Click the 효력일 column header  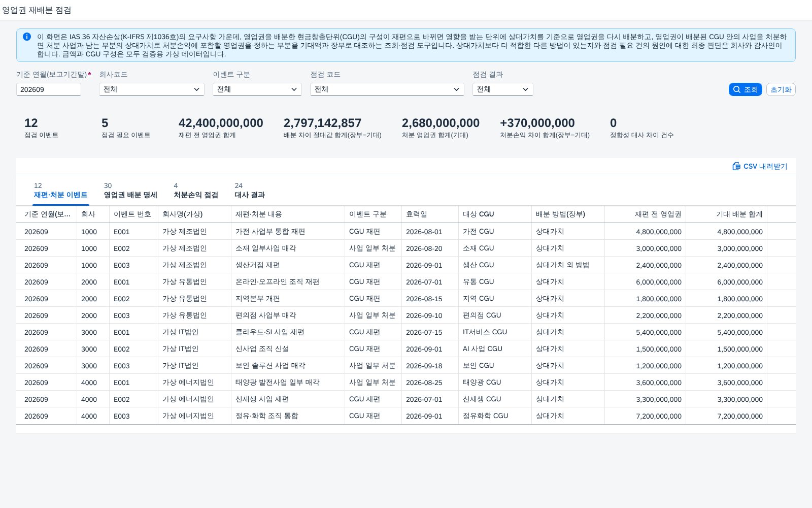click(430, 214)
